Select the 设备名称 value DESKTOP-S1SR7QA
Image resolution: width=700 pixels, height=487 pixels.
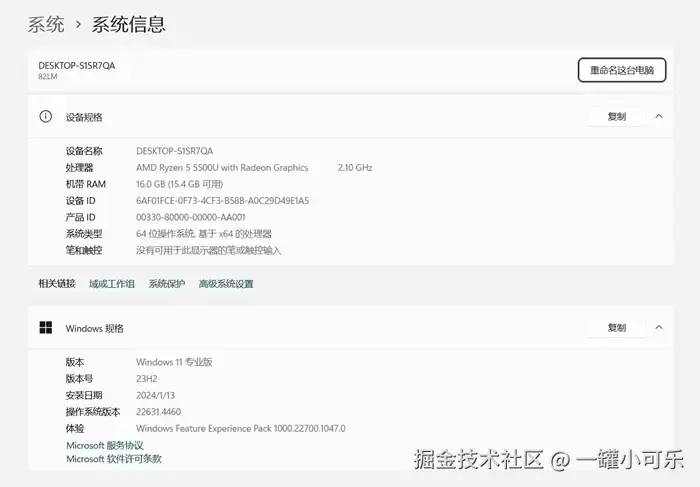(175, 151)
